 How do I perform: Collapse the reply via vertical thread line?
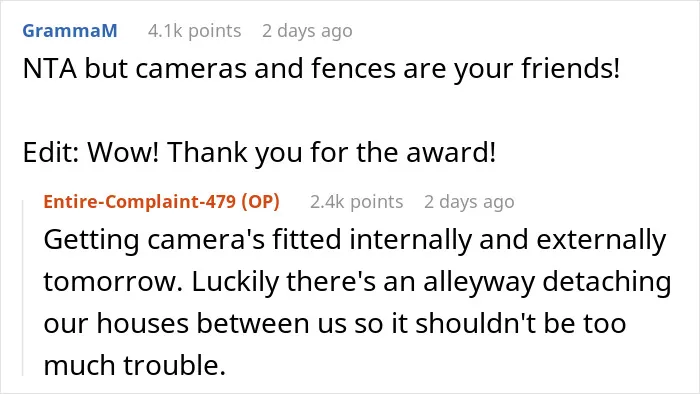click(x=23, y=288)
